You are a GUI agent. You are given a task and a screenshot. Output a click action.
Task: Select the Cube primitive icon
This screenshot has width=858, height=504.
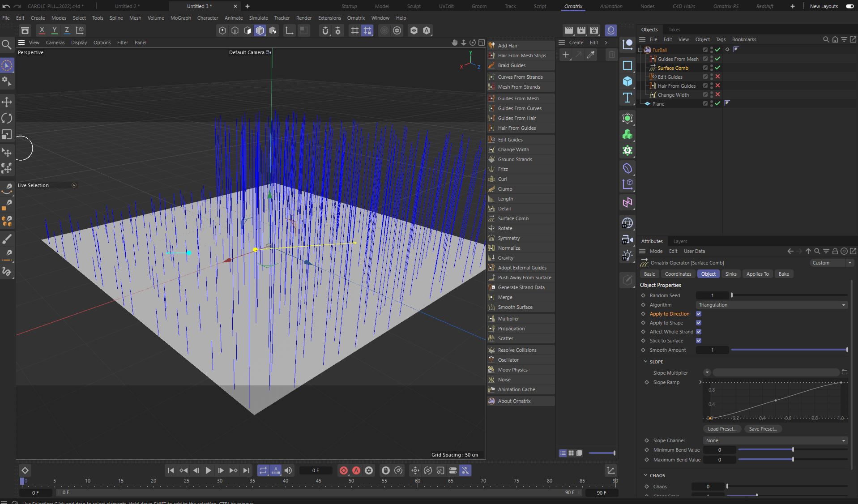point(627,81)
